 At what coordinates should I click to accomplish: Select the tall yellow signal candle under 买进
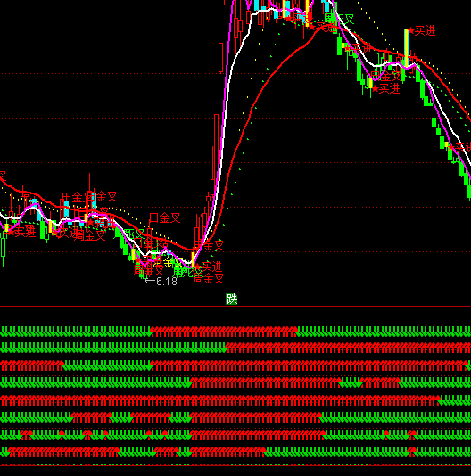406,48
